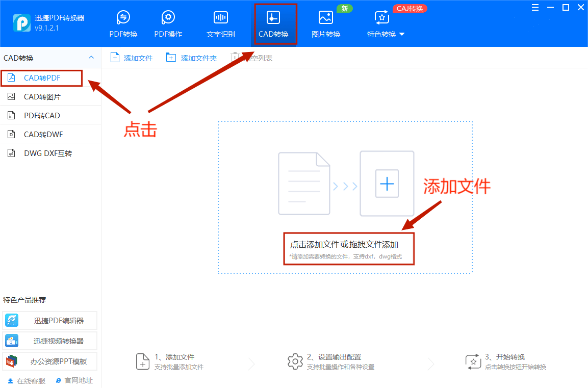Open 在线客服 support link
The height and width of the screenshot is (388, 588).
click(27, 381)
